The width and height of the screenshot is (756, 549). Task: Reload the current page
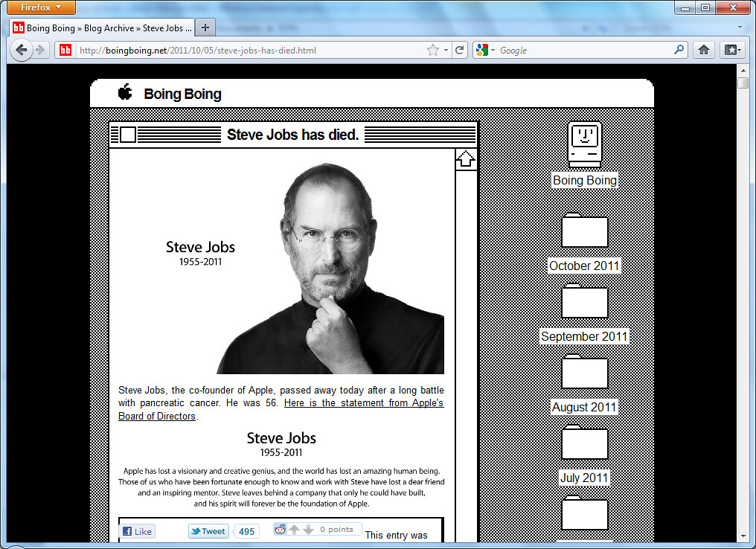tap(460, 50)
